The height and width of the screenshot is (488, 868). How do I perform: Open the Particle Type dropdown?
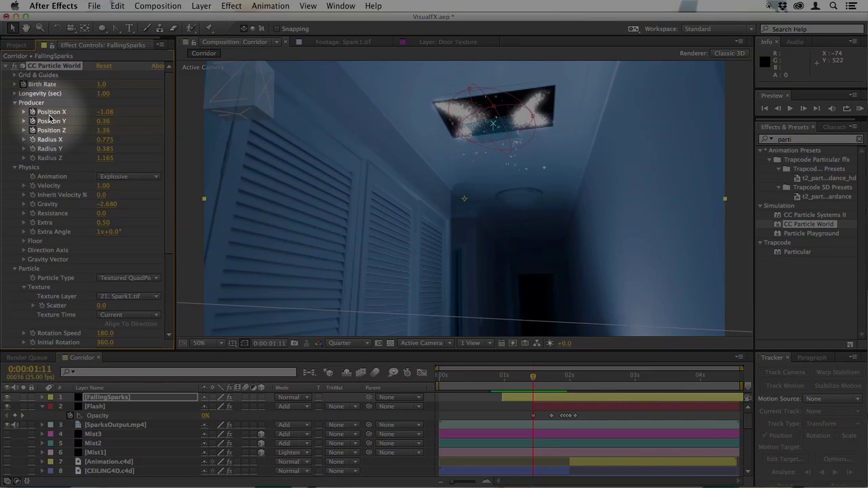click(x=128, y=278)
